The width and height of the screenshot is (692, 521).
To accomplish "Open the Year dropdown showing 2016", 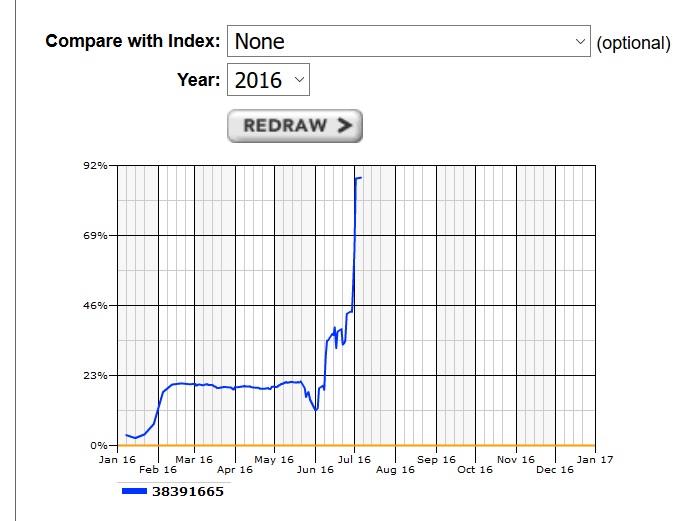I will click(268, 80).
